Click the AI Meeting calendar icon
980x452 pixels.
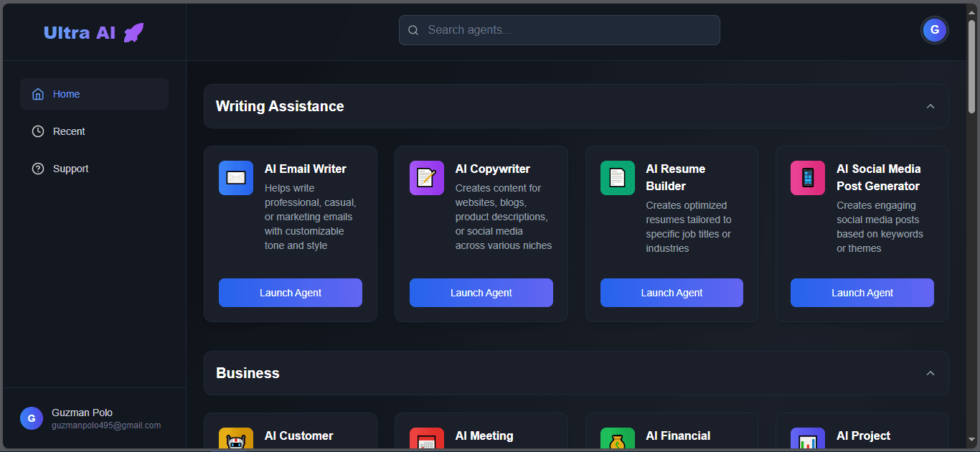pyautogui.click(x=427, y=440)
